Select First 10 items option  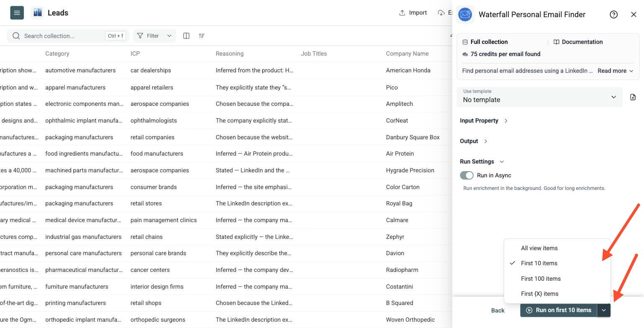pos(557,263)
